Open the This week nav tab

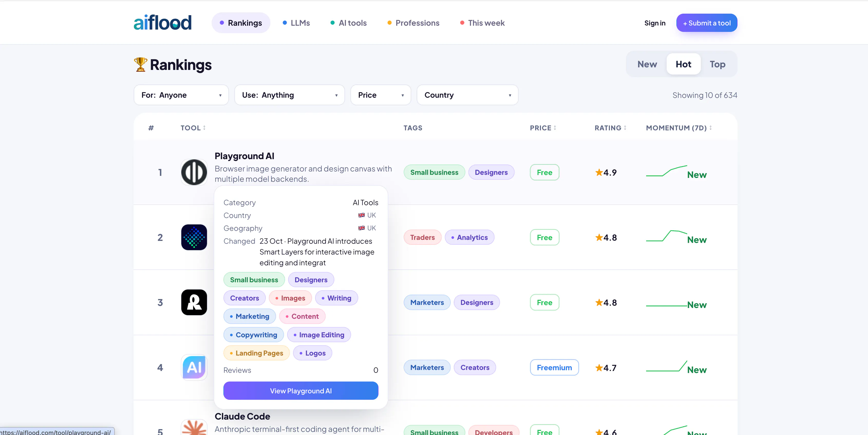[x=482, y=23]
